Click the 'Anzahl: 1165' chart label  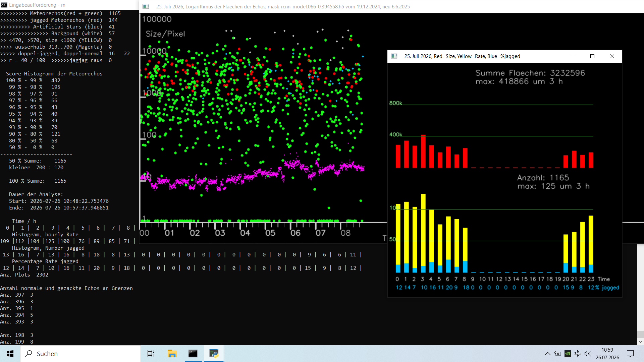coord(543,178)
